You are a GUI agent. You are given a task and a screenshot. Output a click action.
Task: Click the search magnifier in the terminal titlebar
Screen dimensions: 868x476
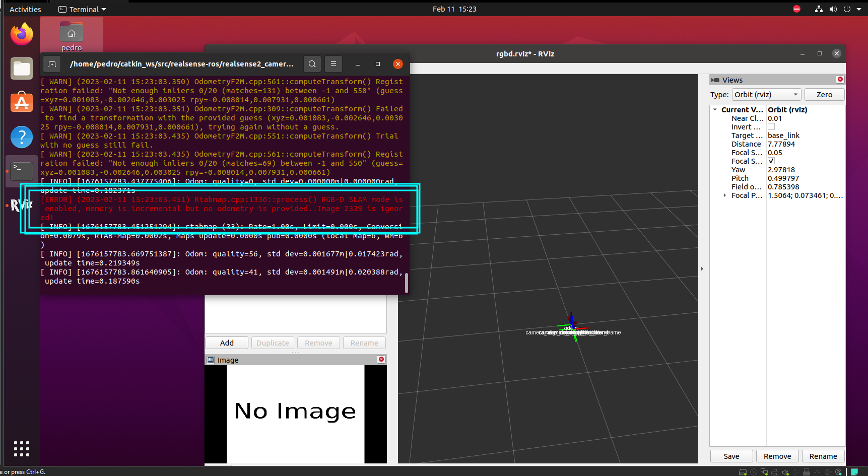coord(312,64)
